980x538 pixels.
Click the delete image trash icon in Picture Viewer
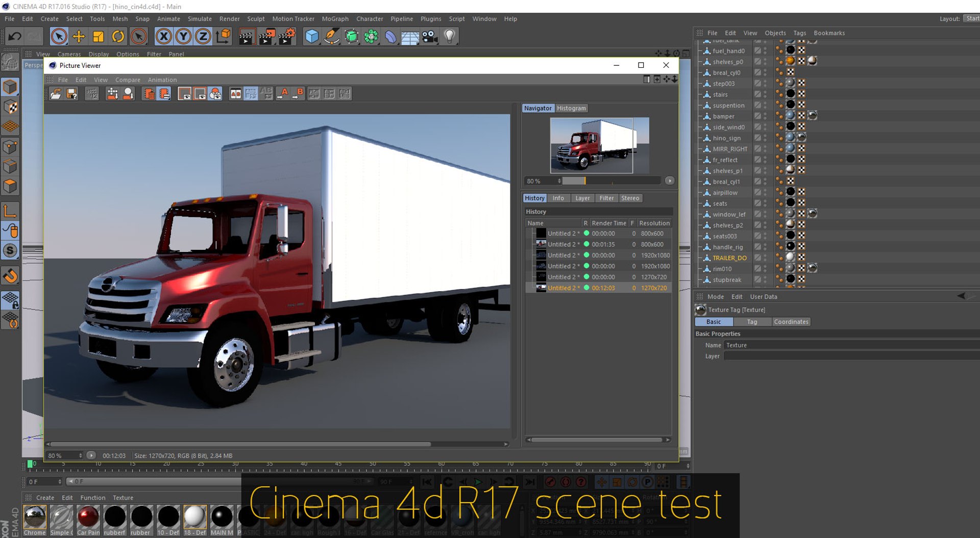coord(149,94)
